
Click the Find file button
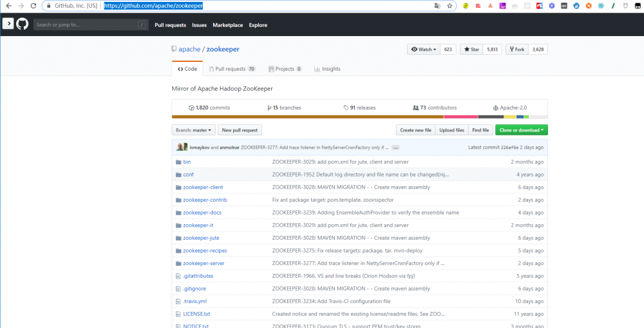(x=480, y=130)
